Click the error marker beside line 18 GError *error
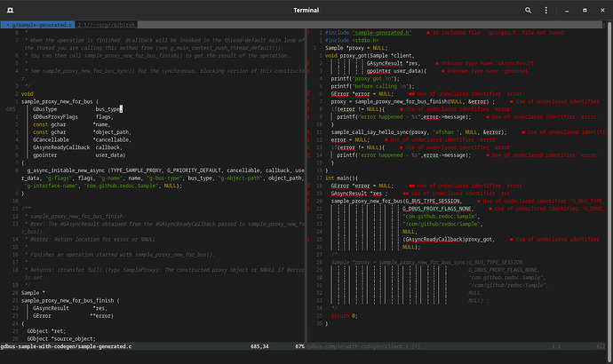Screen dimensions: 613x364 [x=309, y=186]
